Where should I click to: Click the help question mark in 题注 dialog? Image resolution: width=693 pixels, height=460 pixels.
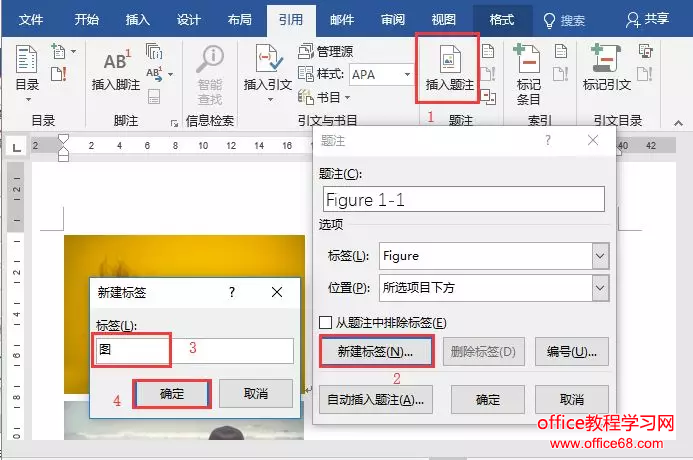pos(548,141)
